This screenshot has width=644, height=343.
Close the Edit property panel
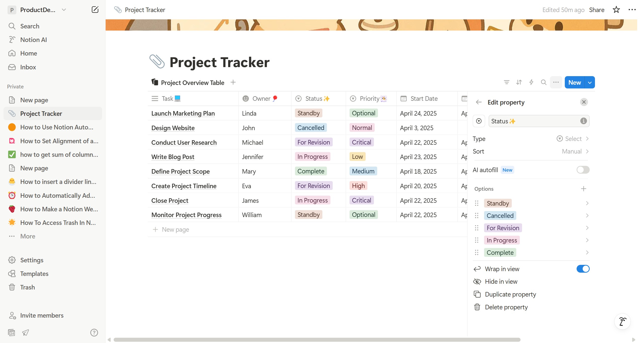click(584, 102)
